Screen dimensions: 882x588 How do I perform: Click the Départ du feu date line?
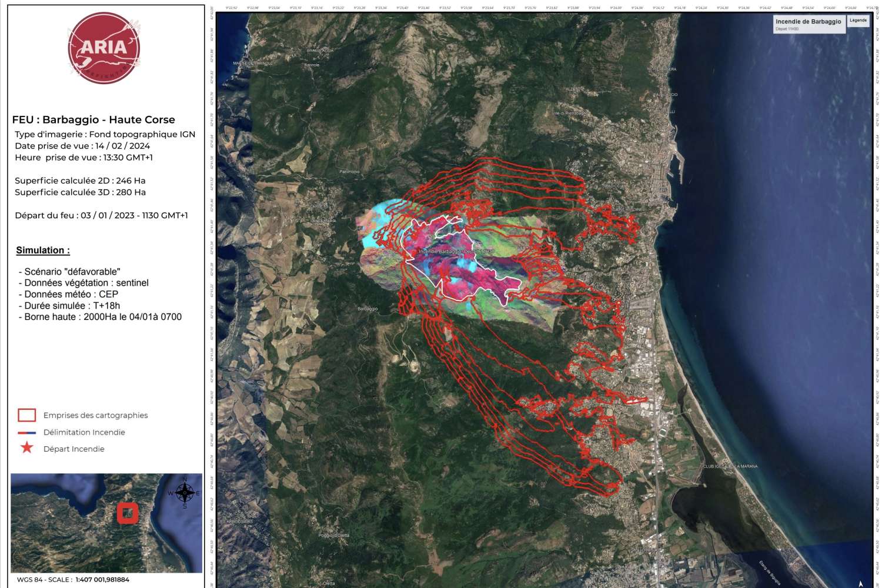pyautogui.click(x=101, y=215)
